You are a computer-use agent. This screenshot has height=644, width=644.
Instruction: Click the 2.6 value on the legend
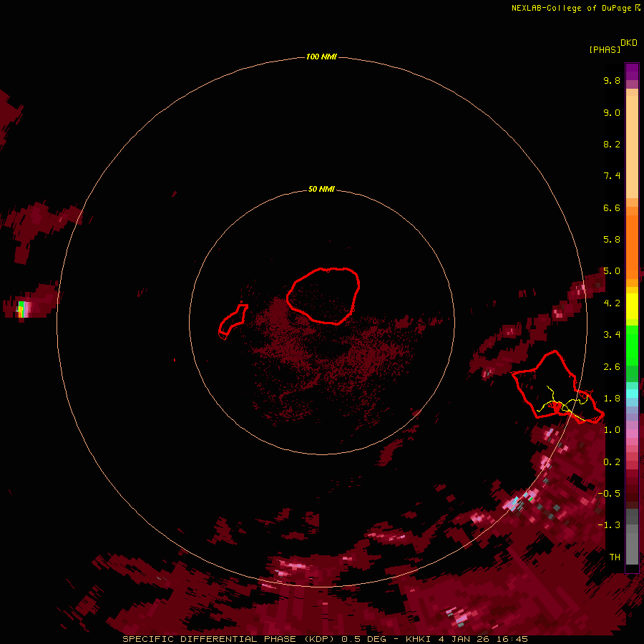pyautogui.click(x=612, y=367)
